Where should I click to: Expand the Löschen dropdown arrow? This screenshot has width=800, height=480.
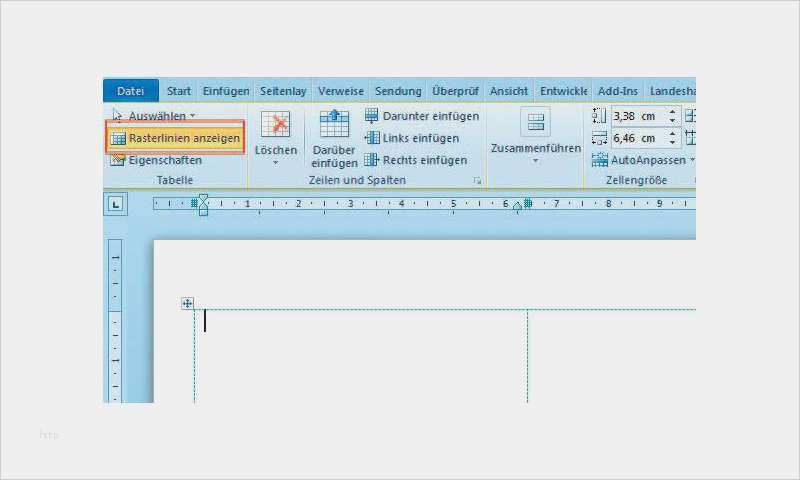point(276,163)
